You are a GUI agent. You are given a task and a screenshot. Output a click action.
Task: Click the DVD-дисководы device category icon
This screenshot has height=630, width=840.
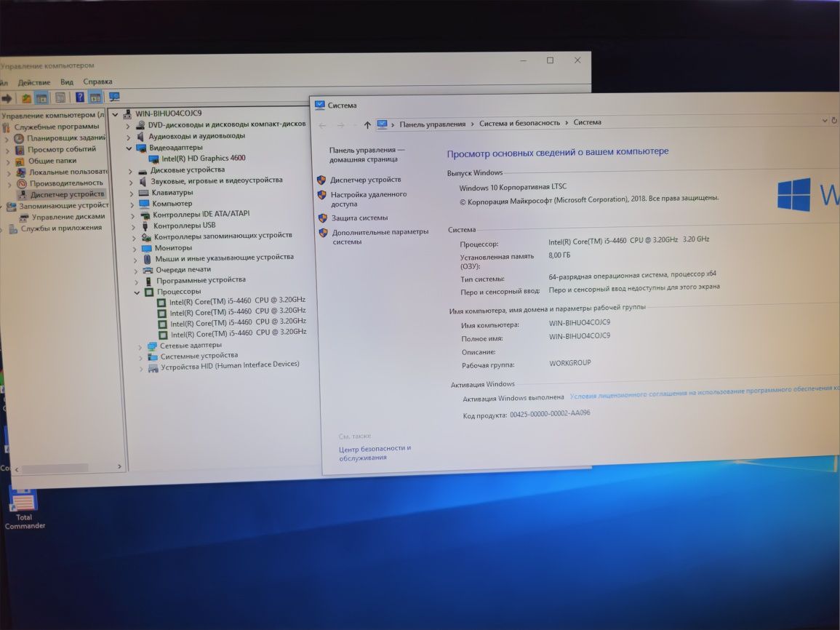click(x=140, y=125)
